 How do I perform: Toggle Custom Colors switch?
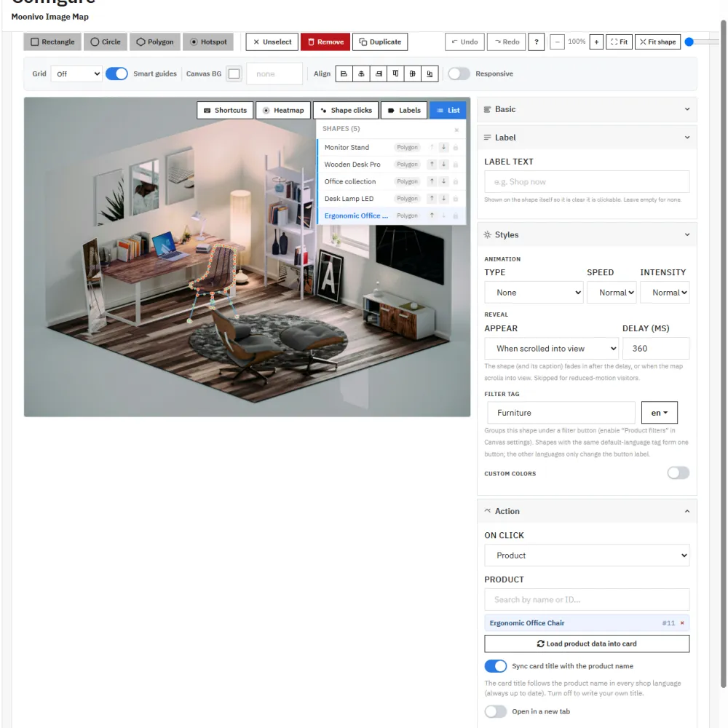(678, 473)
